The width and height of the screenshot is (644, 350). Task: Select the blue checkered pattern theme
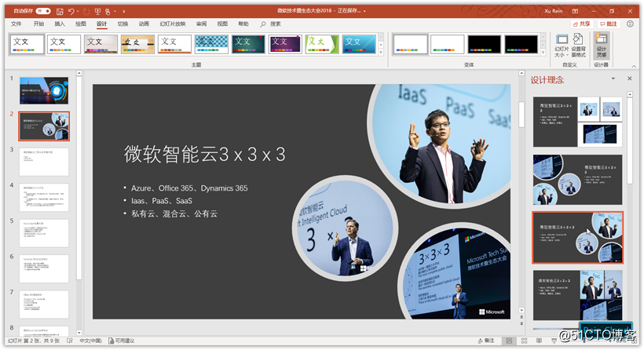(211, 44)
